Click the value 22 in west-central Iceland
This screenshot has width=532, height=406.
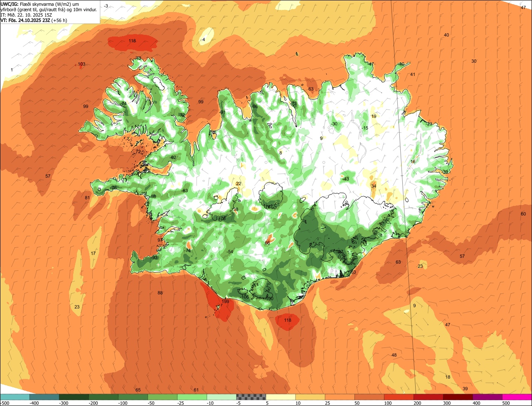(239, 183)
